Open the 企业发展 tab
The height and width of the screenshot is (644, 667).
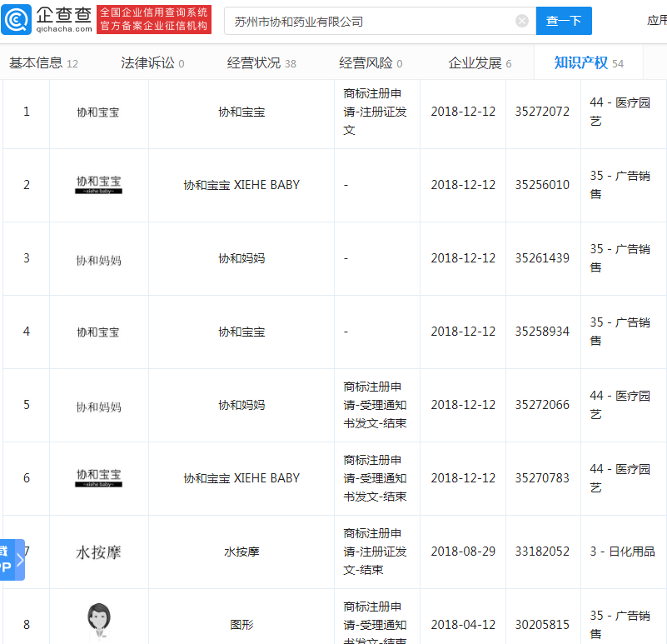tap(480, 63)
